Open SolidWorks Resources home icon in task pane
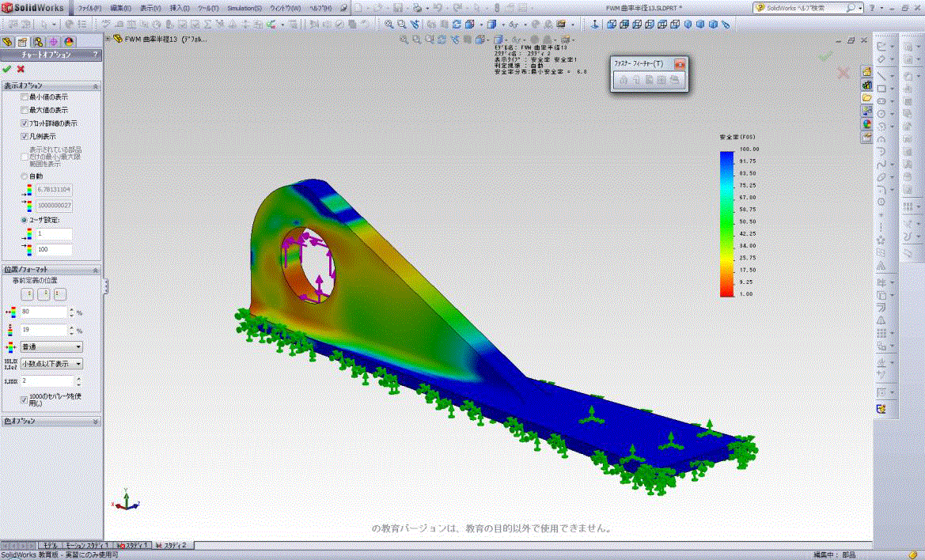 (866, 71)
